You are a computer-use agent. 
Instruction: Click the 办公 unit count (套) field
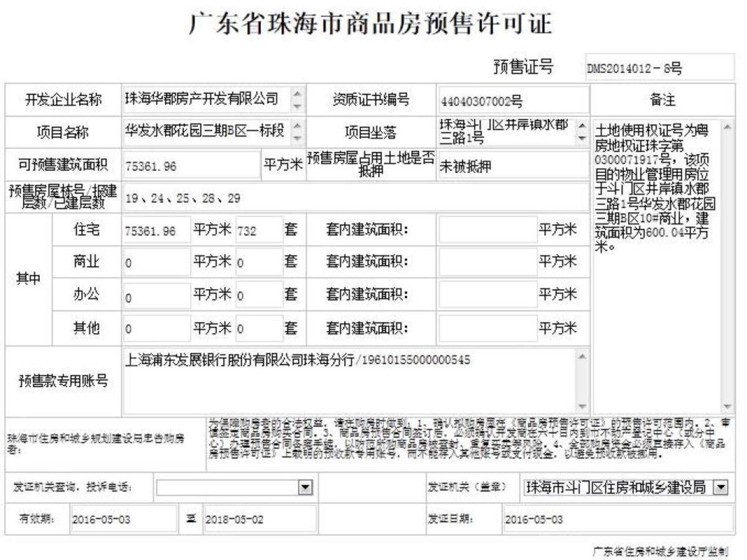click(259, 296)
